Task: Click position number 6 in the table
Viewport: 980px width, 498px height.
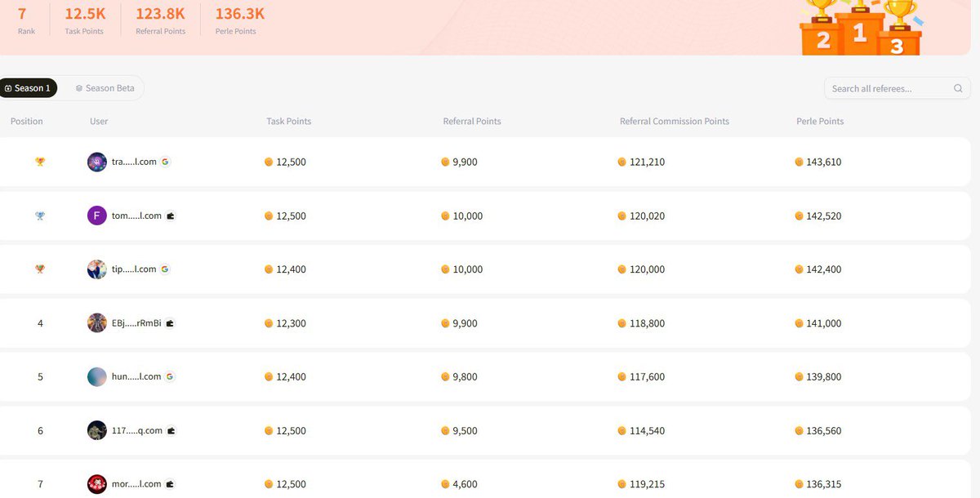Action: pyautogui.click(x=40, y=430)
